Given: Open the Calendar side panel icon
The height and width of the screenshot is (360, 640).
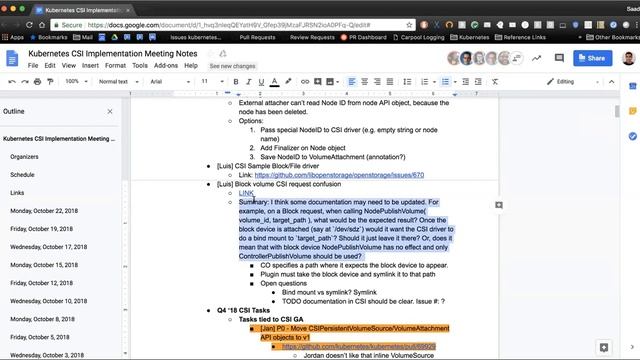Looking at the screenshot, I should tap(633, 86).
